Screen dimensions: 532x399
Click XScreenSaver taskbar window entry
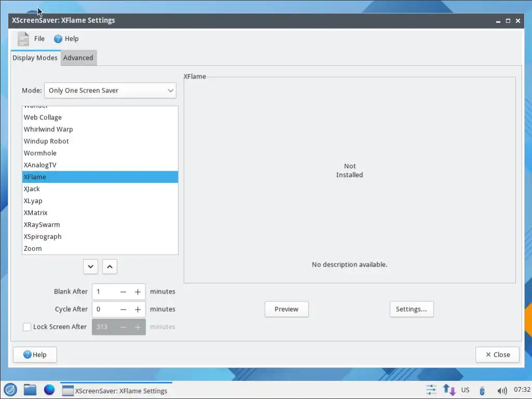click(x=116, y=391)
